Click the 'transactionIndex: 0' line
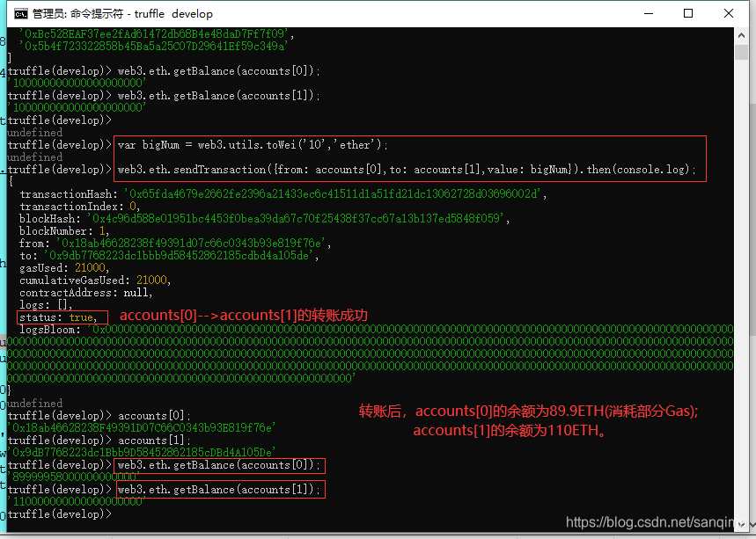This screenshot has height=539, width=756. pos(79,207)
